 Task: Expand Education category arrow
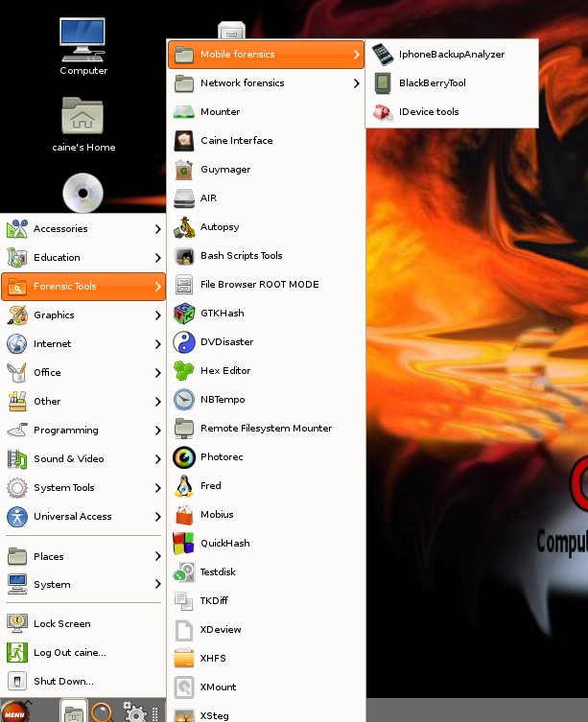(x=157, y=258)
